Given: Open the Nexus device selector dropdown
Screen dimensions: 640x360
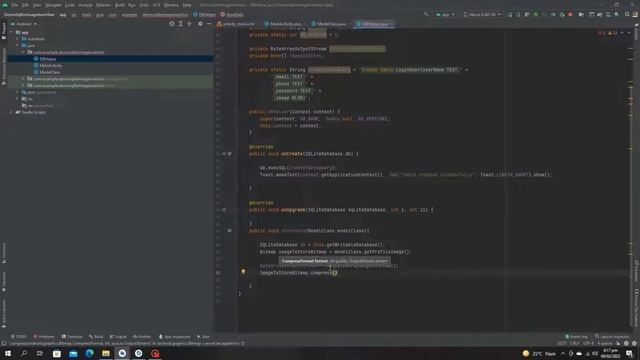Looking at the screenshot, I should pyautogui.click(x=482, y=14).
